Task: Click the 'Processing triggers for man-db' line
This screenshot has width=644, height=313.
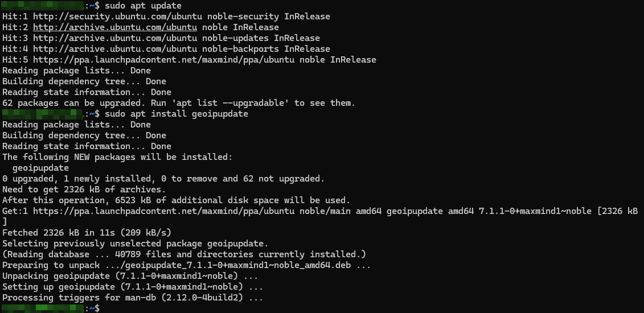Action: click(x=133, y=298)
